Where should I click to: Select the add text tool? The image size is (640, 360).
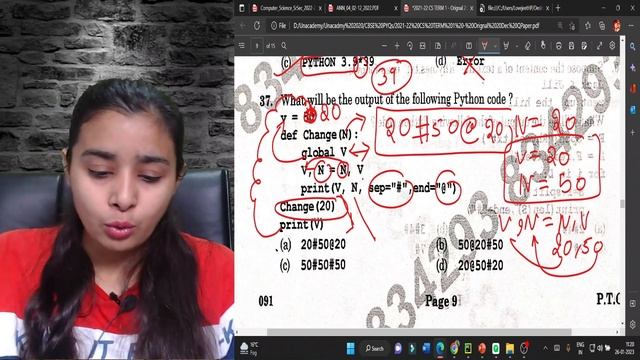(469, 46)
